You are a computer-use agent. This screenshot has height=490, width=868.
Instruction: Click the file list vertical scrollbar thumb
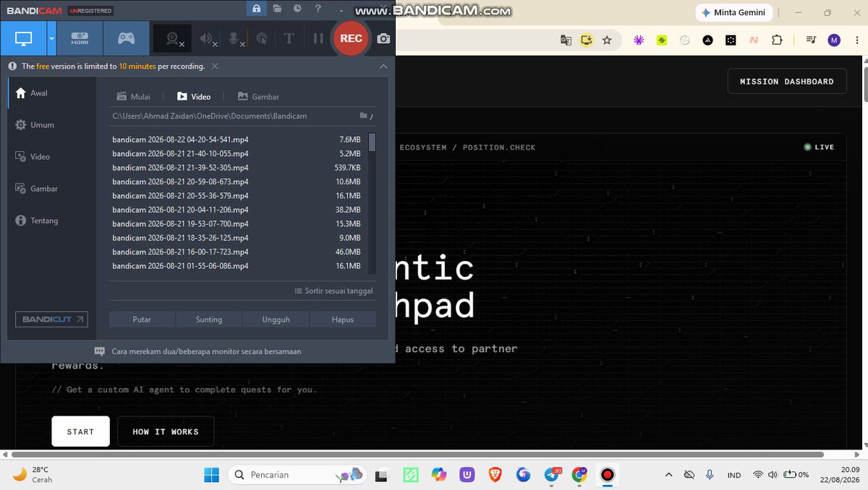click(372, 142)
